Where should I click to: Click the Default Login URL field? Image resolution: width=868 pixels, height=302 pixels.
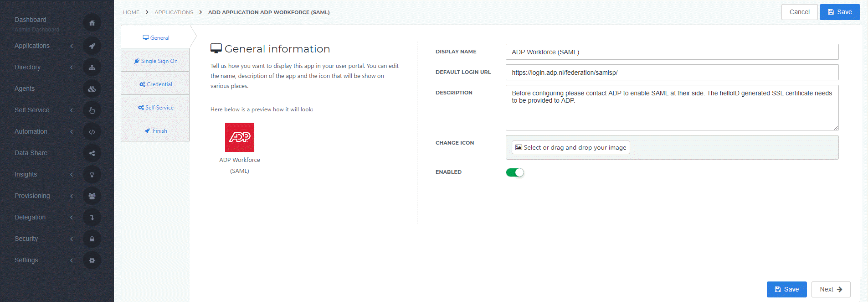(672, 73)
